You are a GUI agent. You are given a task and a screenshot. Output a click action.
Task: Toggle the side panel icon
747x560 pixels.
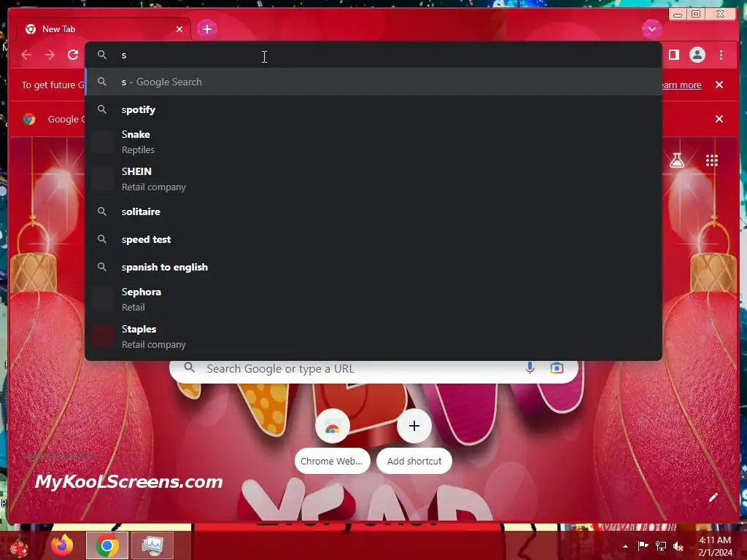673,55
